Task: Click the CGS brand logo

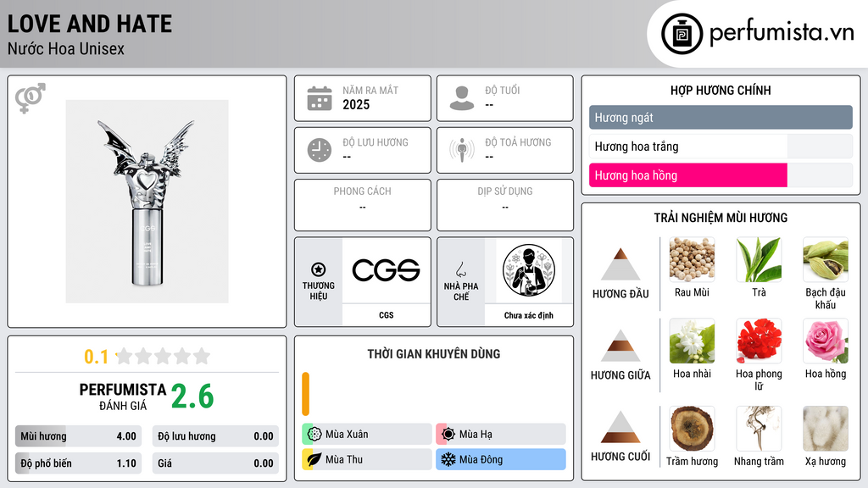Action: (386, 270)
